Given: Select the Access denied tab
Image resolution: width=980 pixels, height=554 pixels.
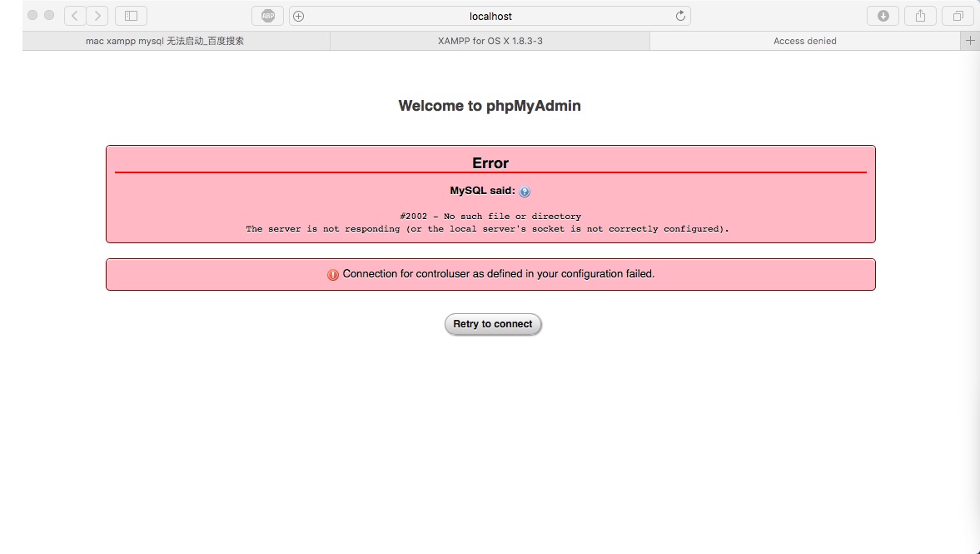Looking at the screenshot, I should (805, 41).
